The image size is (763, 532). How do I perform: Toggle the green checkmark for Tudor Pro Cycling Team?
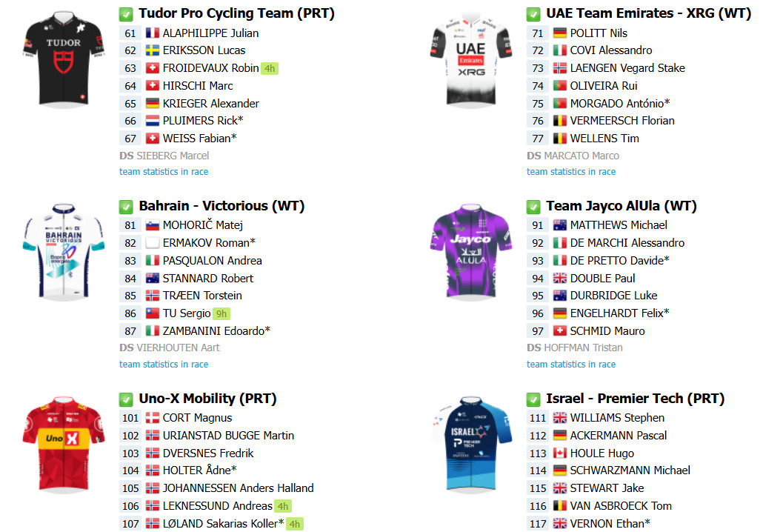coord(126,14)
